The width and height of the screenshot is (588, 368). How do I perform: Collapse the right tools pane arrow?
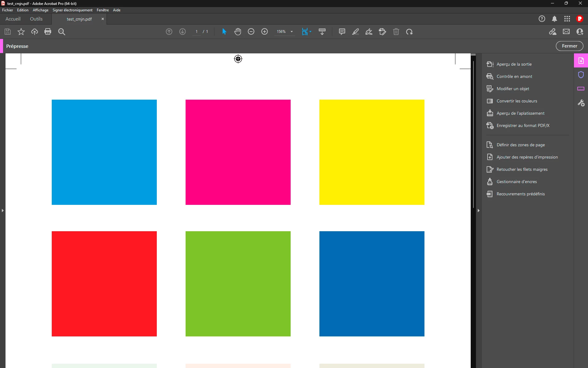[478, 210]
